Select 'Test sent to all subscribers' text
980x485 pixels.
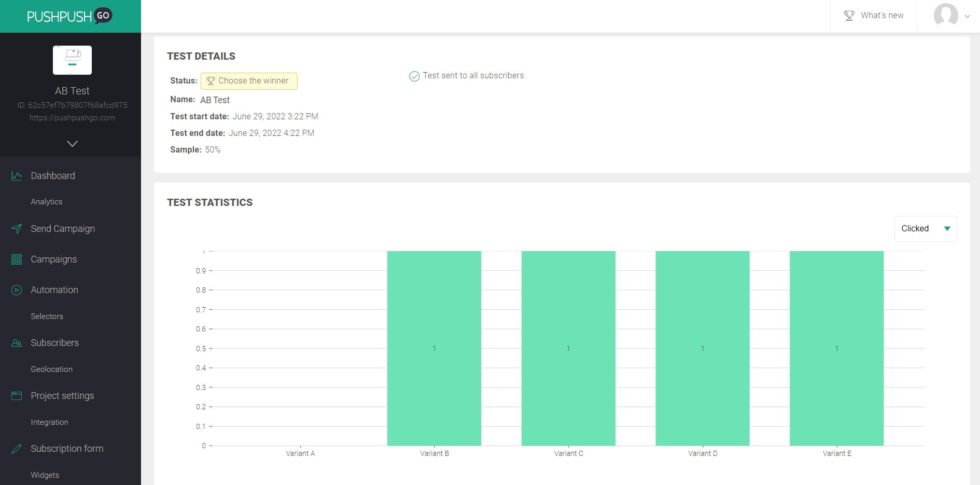(473, 76)
